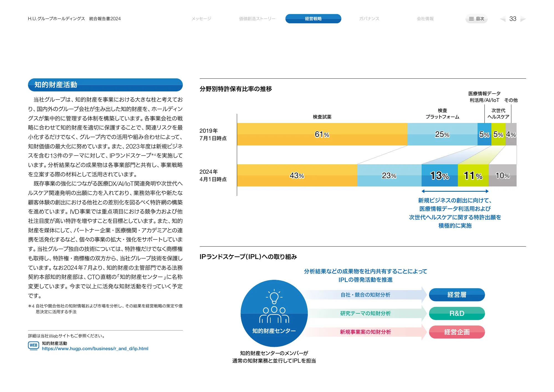
Task: Click the 2019 blue 5% segment next to 25%
Action: [x=484, y=134]
